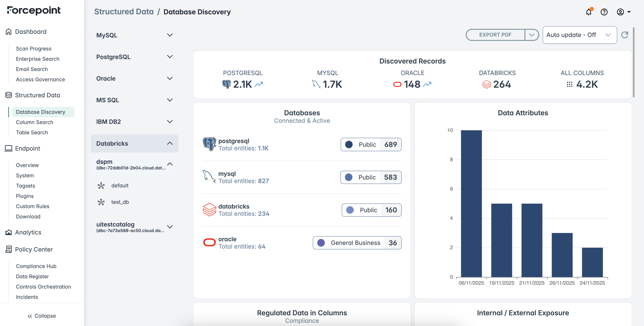Click the refresh icon beside Auto update
The image size is (644, 326).
pyautogui.click(x=625, y=35)
